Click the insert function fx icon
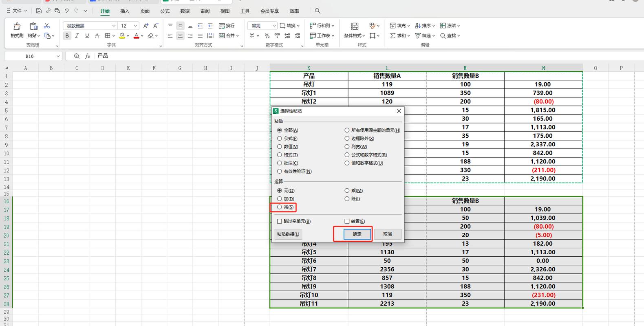 88,56
